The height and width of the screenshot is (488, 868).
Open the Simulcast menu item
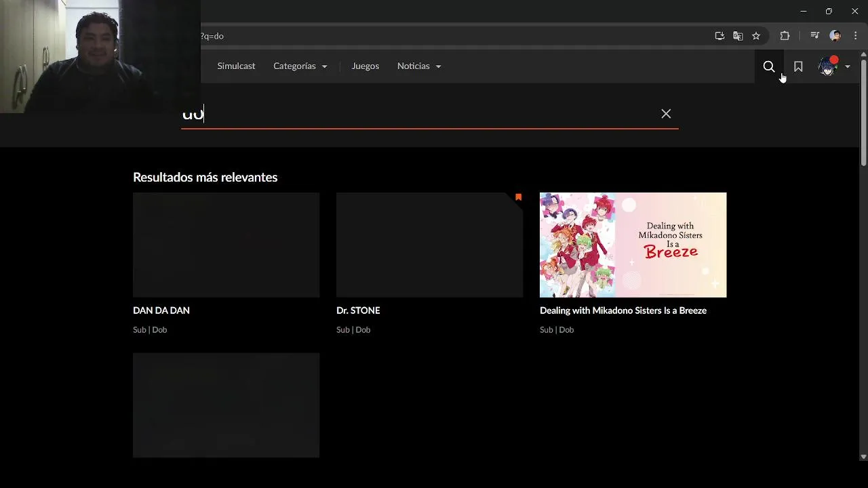pos(236,66)
